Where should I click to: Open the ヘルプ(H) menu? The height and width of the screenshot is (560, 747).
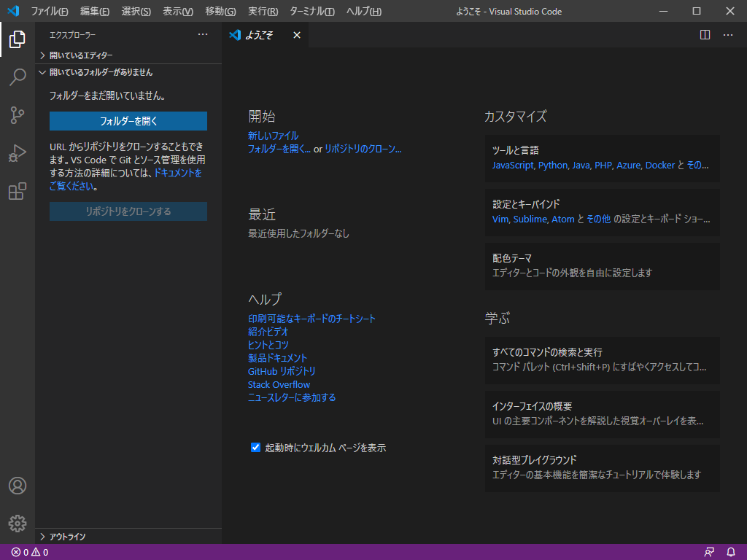click(x=363, y=12)
